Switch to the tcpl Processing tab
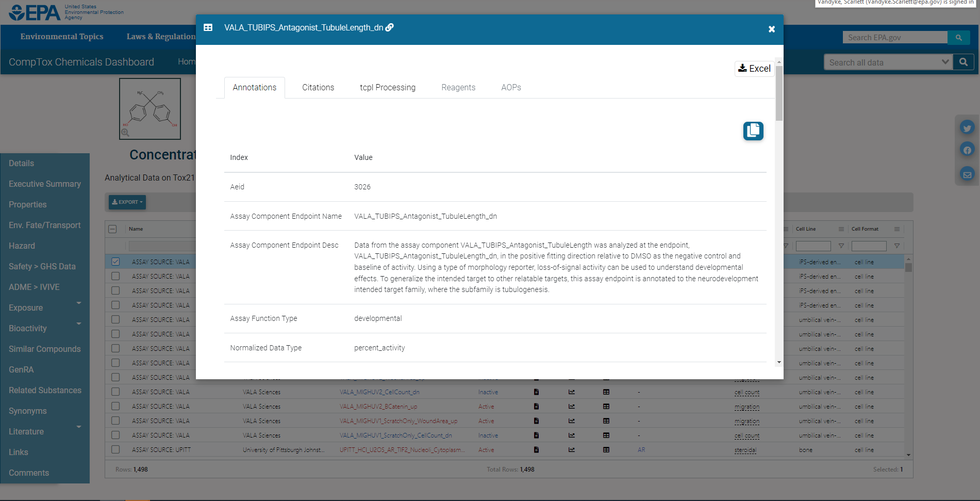Screen dimensions: 980x501 click(387, 87)
